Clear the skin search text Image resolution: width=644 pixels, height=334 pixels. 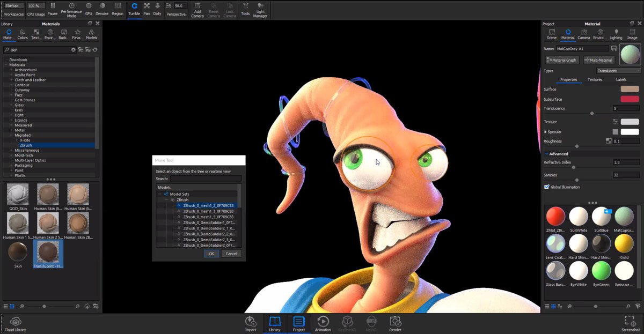pyautogui.click(x=74, y=49)
